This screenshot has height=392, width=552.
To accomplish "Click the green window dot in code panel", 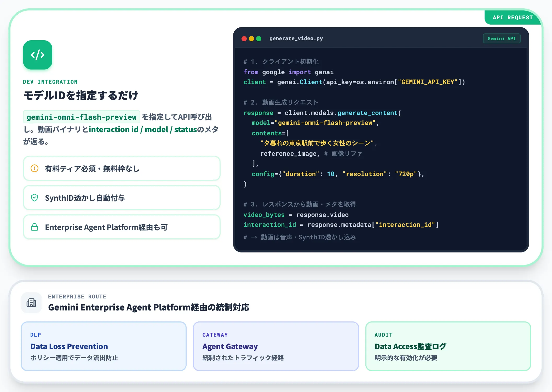I will pos(259,39).
